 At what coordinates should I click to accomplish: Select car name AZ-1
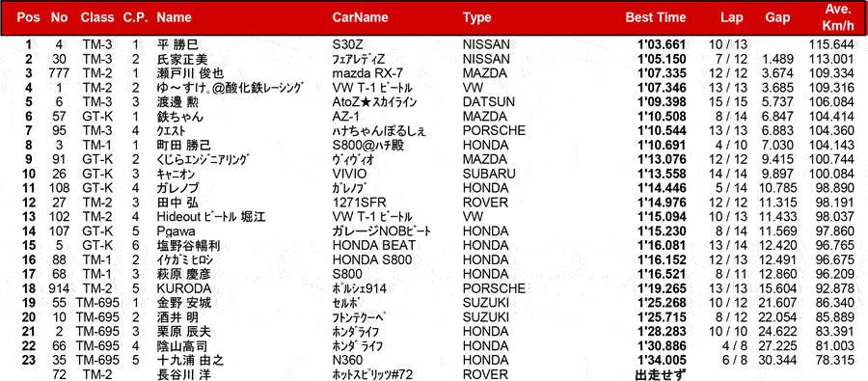tap(347, 117)
